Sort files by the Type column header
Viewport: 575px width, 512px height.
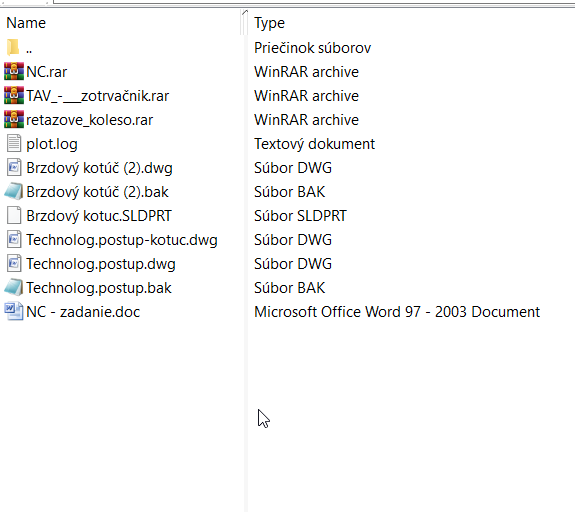tap(269, 23)
